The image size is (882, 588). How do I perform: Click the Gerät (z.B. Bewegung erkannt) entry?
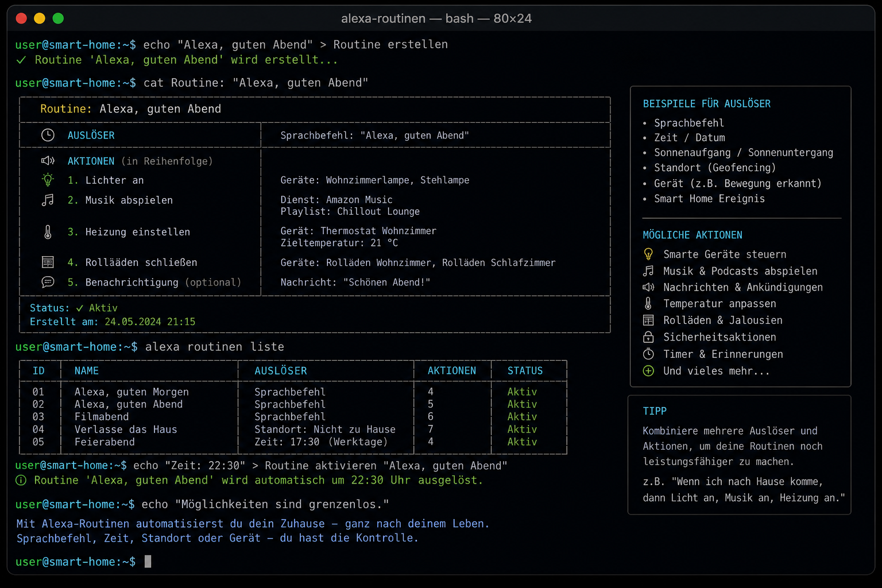(x=738, y=183)
